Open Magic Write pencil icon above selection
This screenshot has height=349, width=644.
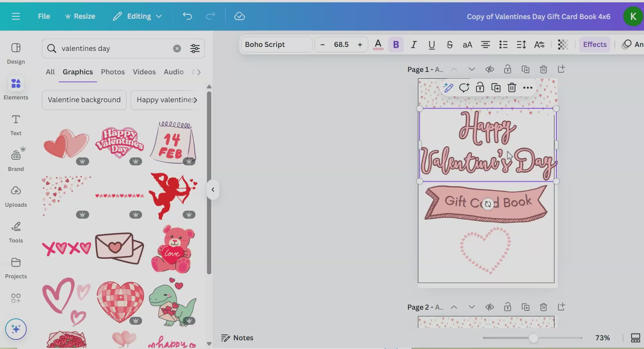[448, 88]
